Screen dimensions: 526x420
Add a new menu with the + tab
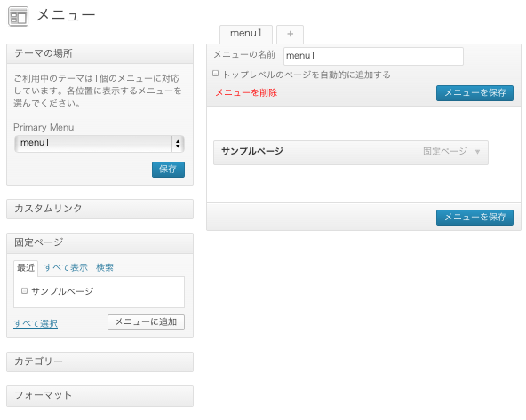(x=291, y=34)
